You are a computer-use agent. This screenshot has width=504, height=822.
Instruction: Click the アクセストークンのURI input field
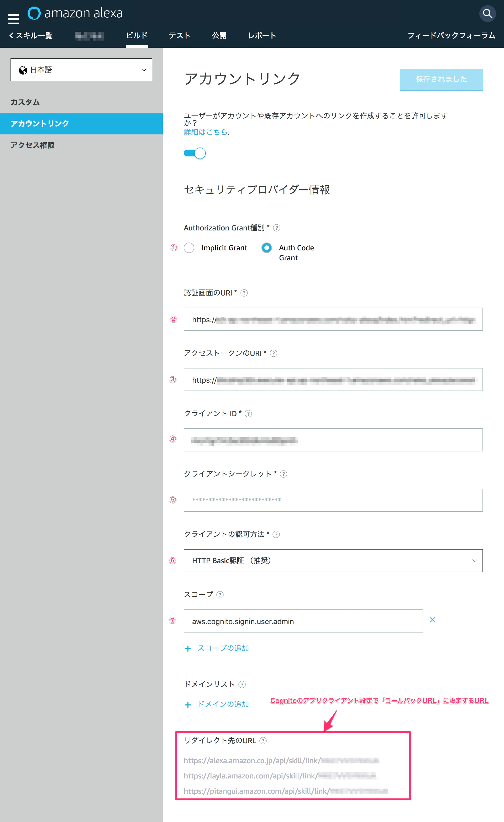333,380
